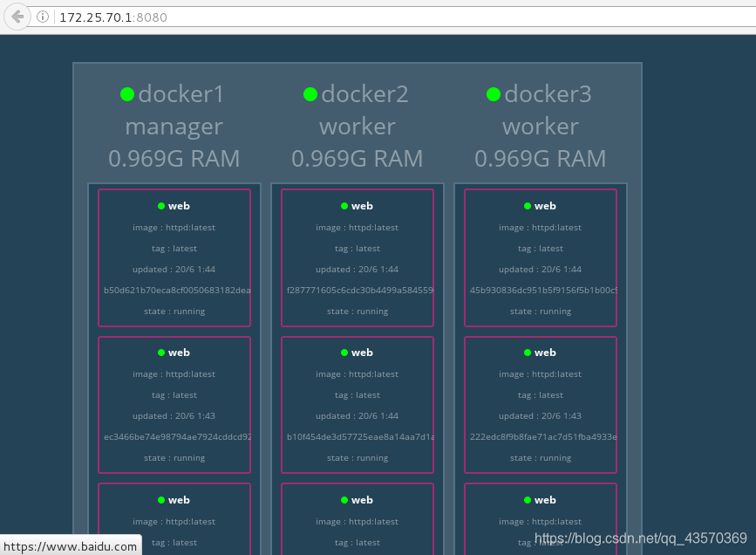Image resolution: width=756 pixels, height=555 pixels.
Task: Click the second web container card under docker2
Action: click(358, 403)
